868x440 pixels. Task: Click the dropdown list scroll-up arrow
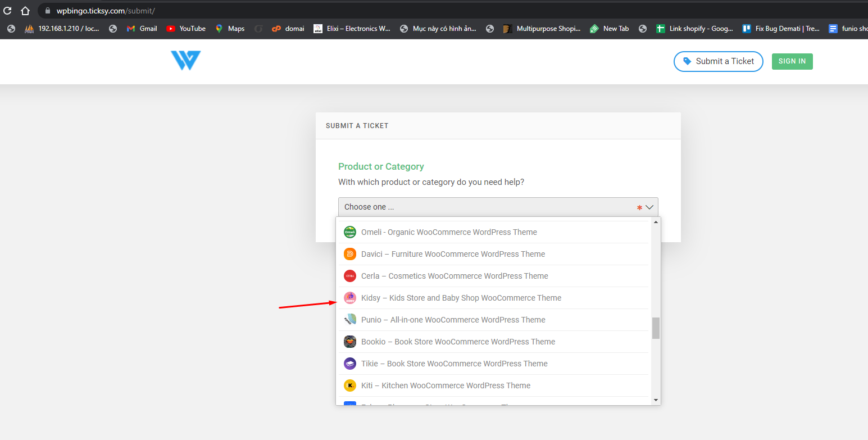coord(656,222)
